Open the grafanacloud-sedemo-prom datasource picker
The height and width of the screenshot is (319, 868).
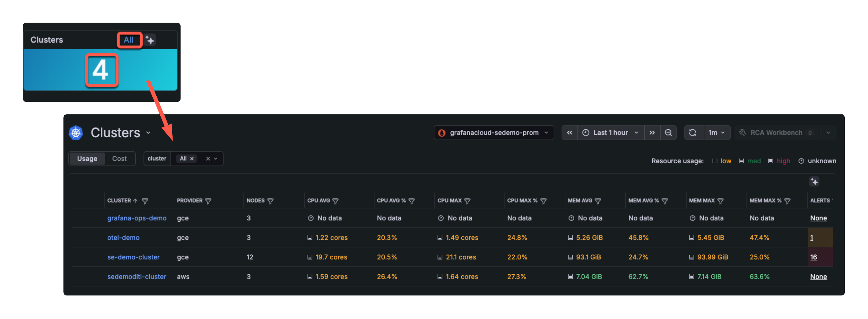tap(494, 133)
